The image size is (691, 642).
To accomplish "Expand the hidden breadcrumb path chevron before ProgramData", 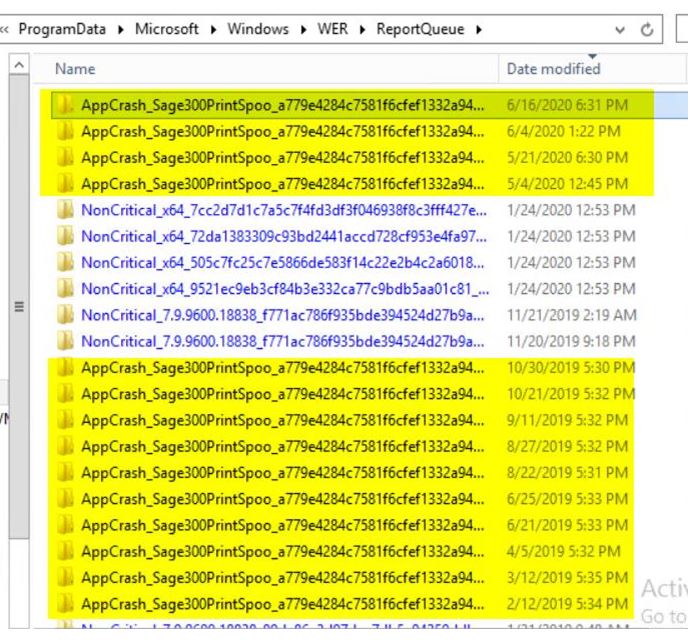I will click(x=4, y=30).
